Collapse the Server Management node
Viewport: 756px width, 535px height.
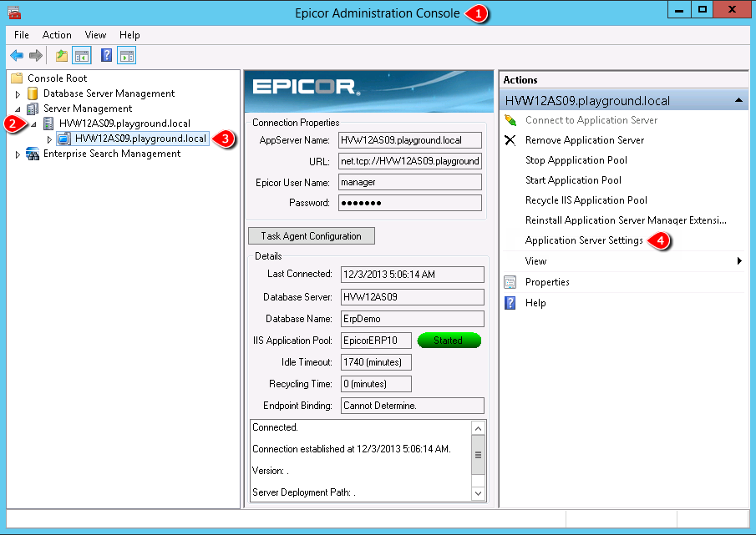18,109
